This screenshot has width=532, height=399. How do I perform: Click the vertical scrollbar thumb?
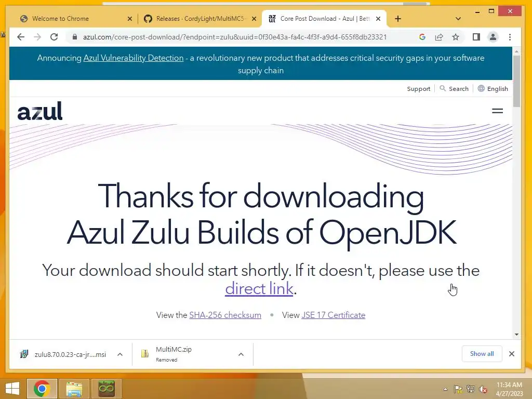[x=516, y=81]
